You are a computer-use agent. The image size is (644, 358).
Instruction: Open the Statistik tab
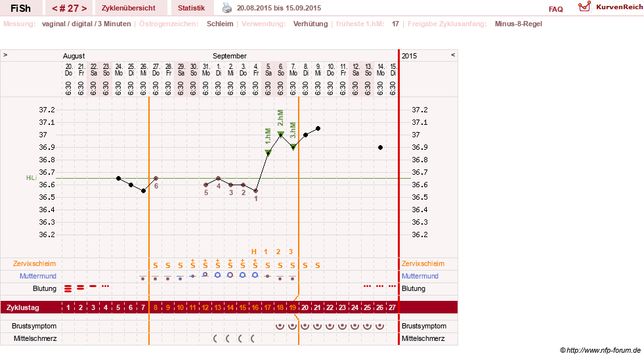(x=191, y=8)
